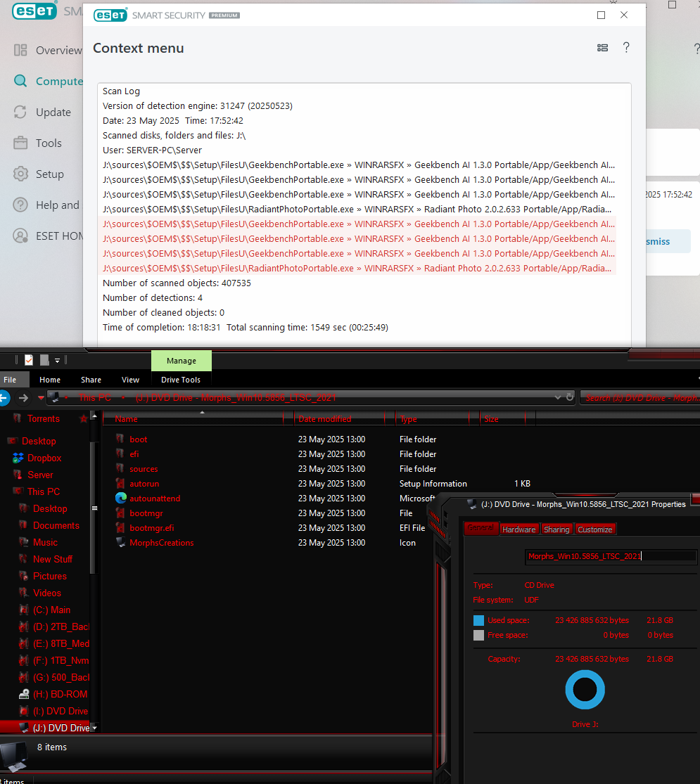
Task: Click the BD-ROM drive icon in navigation pane
Action: pyautogui.click(x=23, y=695)
